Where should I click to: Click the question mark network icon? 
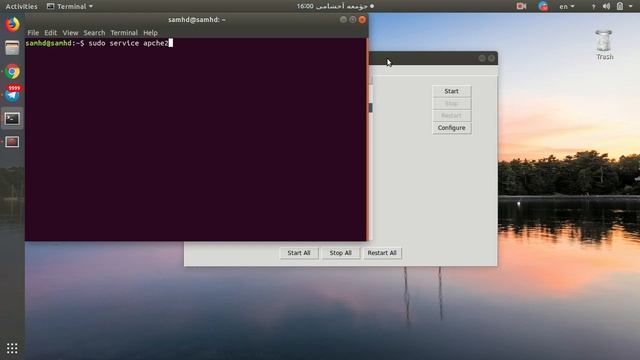click(593, 7)
